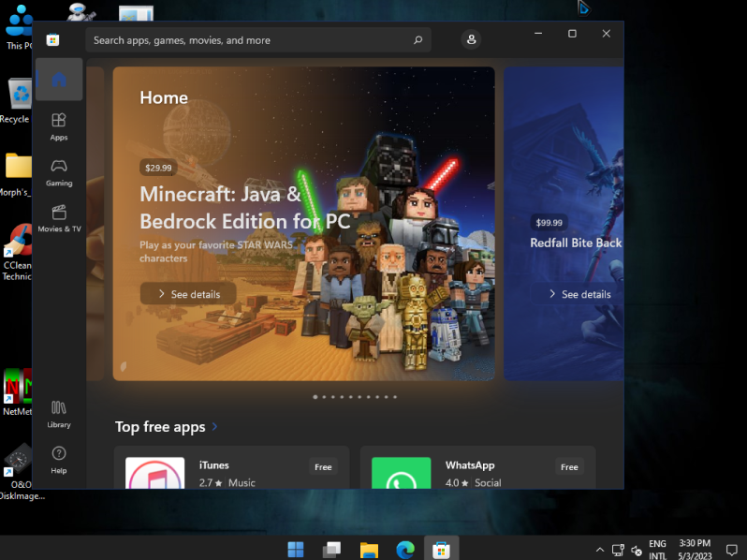Open the iTunes app card
This screenshot has height=560, width=747.
click(232, 468)
